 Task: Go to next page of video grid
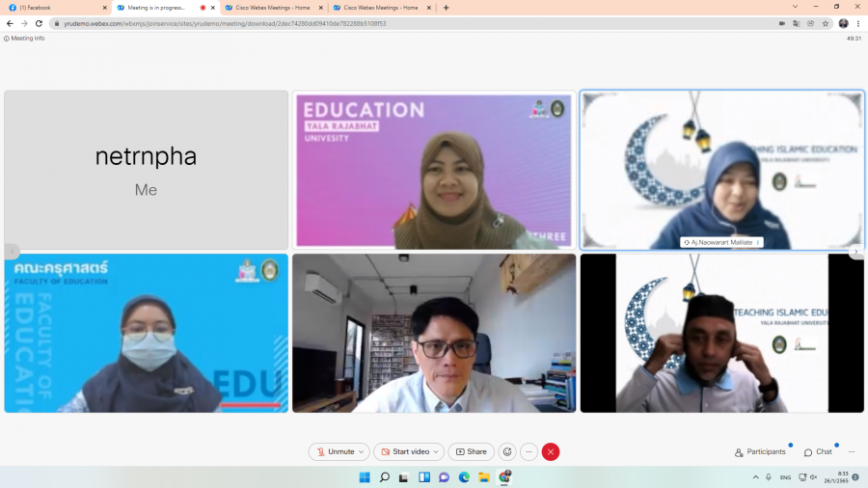tap(854, 252)
